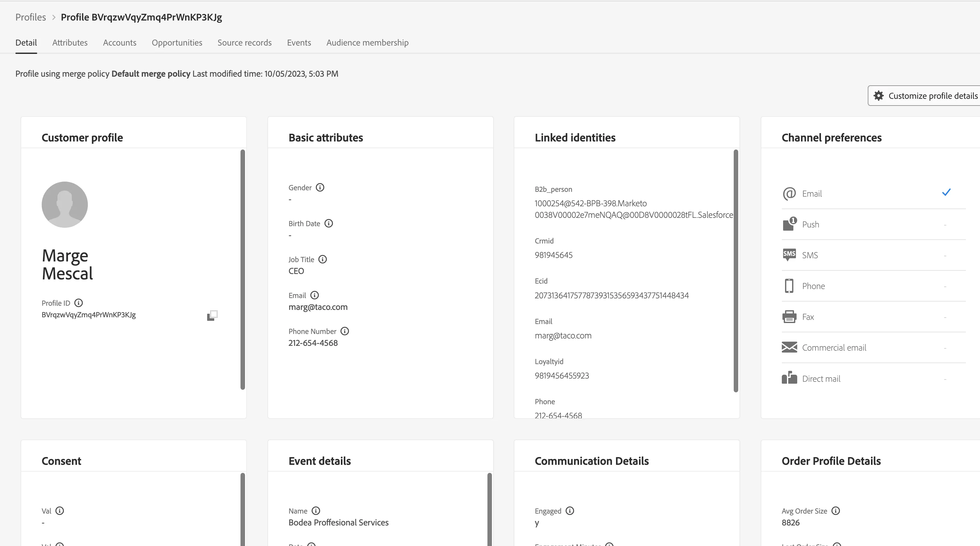Click the info icon next to Phone Number

[x=345, y=331]
